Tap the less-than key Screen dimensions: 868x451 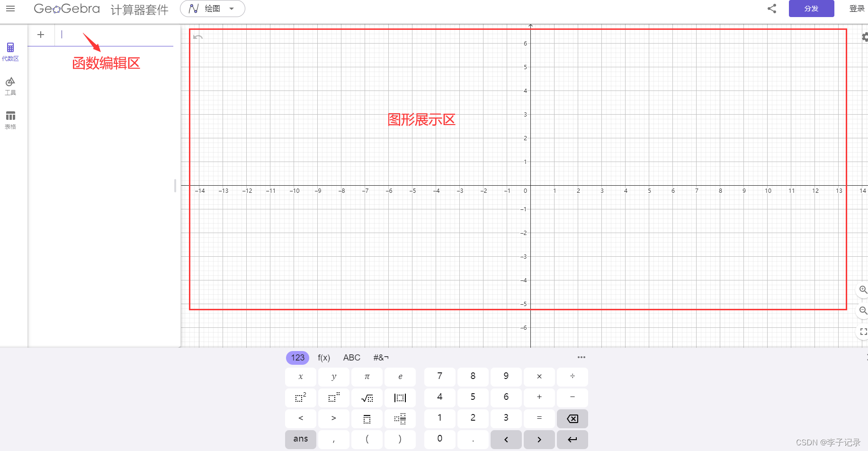(301, 418)
